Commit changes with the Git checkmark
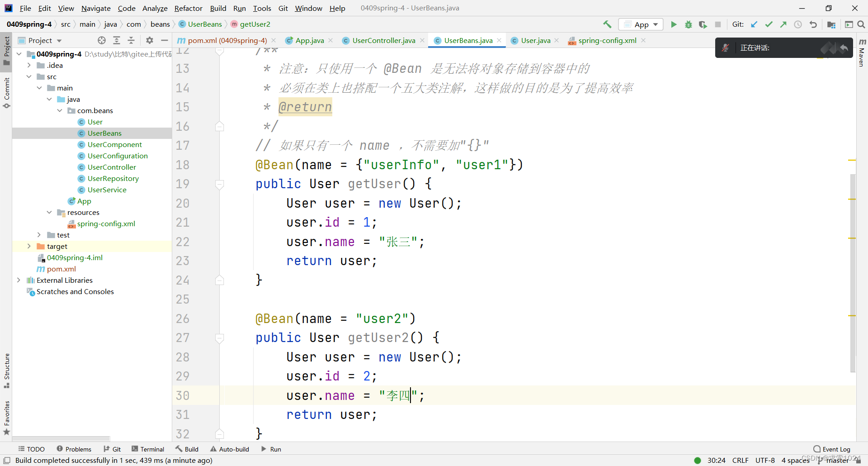The height and width of the screenshot is (466, 868). pos(769,24)
